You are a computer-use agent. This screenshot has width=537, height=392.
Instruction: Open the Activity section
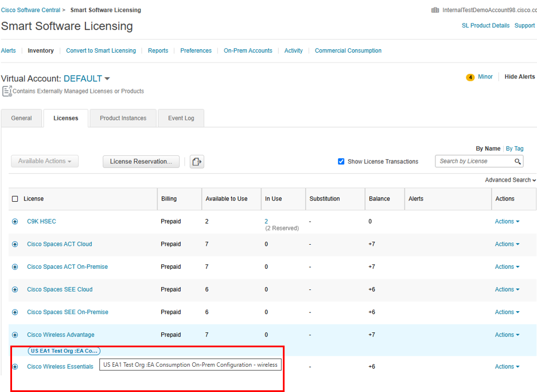[294, 50]
